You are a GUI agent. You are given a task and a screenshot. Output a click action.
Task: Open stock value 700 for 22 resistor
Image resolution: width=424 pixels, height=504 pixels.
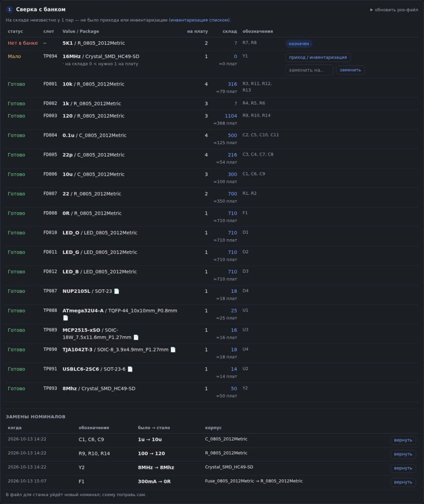[x=232, y=194]
